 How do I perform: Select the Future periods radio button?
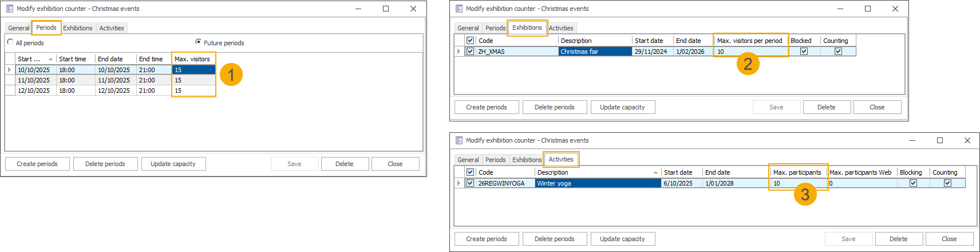click(x=198, y=42)
